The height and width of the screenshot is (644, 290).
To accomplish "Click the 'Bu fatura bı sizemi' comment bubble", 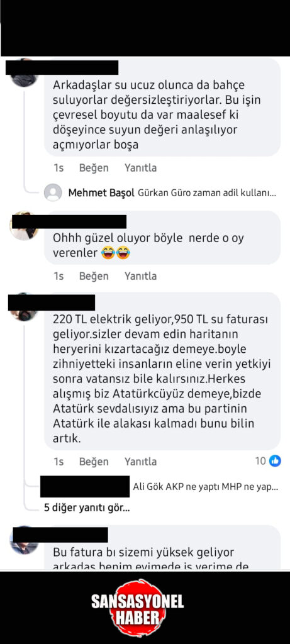I will click(162, 547).
